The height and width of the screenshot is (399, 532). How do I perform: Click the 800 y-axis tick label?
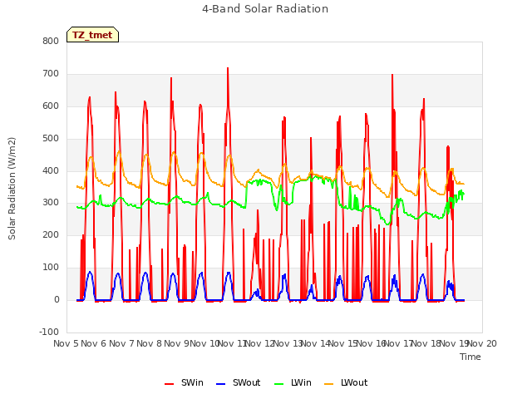[x=51, y=42]
